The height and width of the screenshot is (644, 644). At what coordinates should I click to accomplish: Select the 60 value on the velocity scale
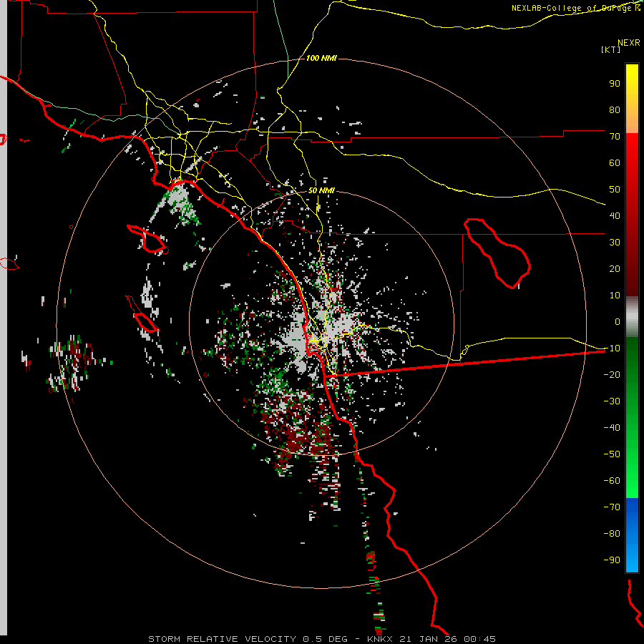click(615, 162)
